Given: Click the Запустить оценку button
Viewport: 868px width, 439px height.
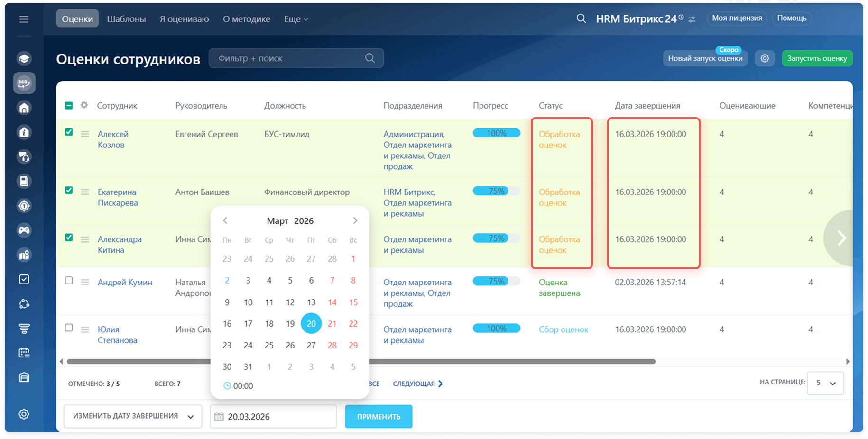Looking at the screenshot, I should (817, 58).
